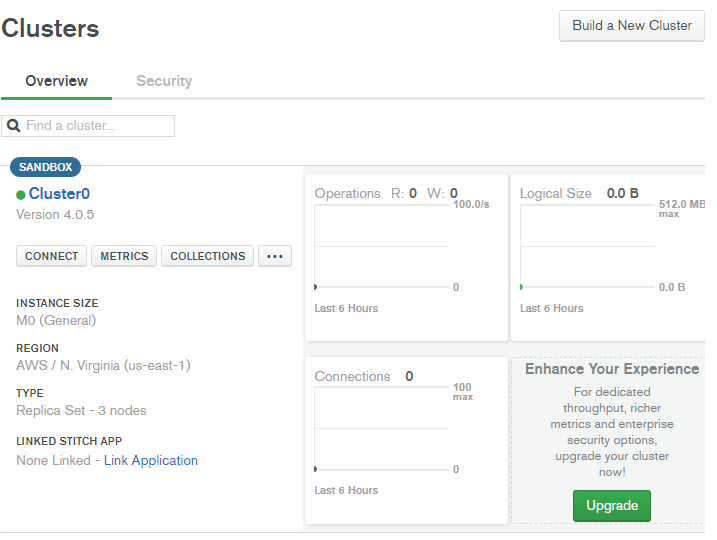Open COLLECTIONS for Cluster0
The image size is (717, 540).
click(208, 256)
